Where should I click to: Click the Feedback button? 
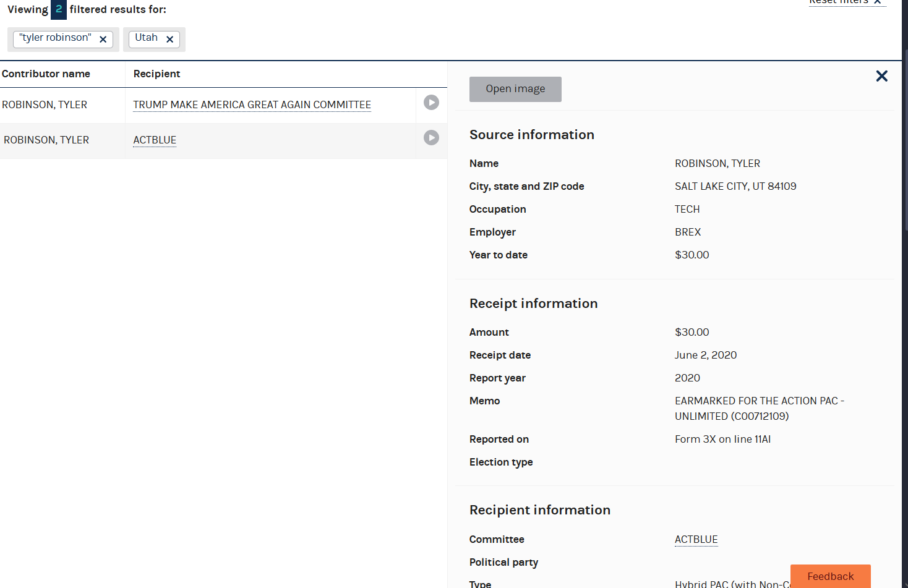tap(830, 576)
